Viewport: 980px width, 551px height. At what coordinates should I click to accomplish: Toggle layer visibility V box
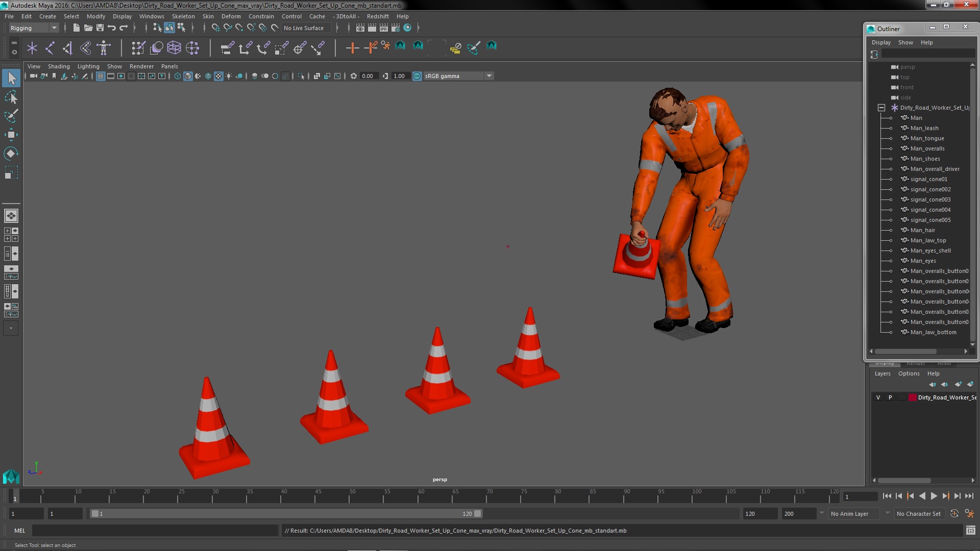tap(878, 397)
